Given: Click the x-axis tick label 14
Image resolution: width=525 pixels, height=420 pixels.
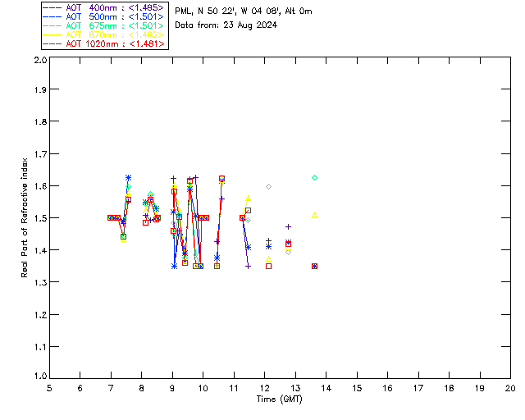Looking at the screenshot, I should (326, 388).
